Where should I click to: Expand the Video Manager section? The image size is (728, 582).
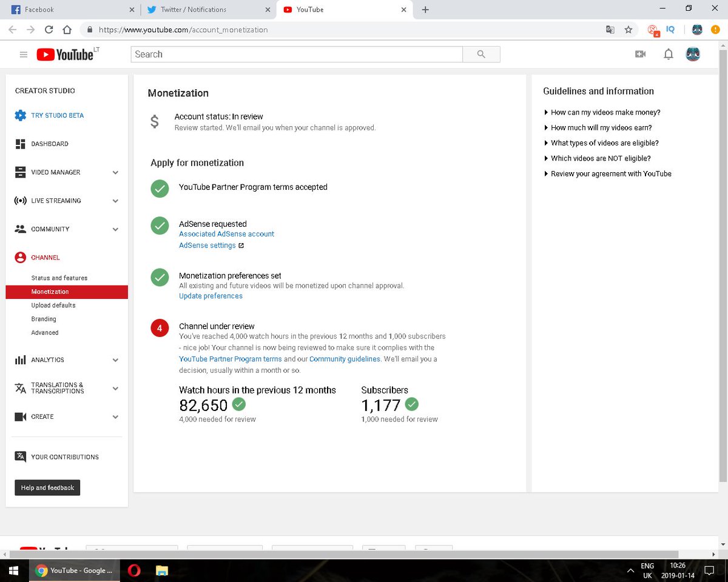click(115, 173)
